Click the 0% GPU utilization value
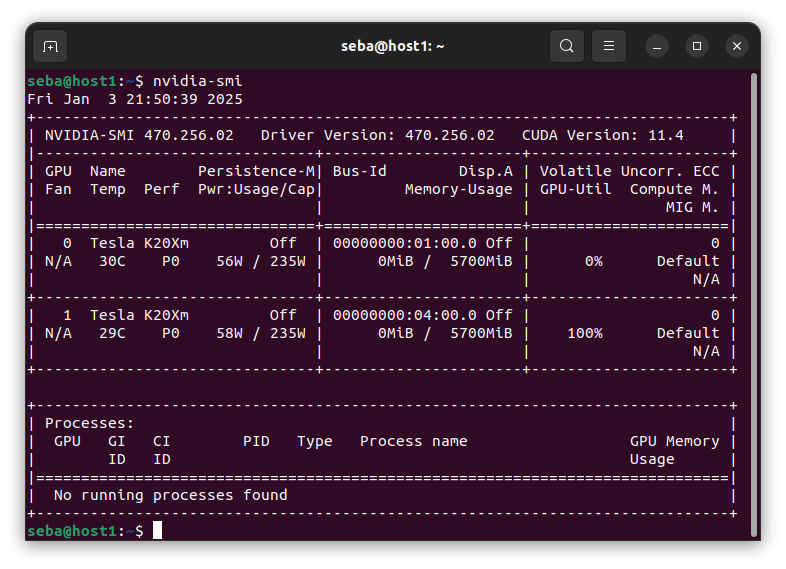The height and width of the screenshot is (569, 786). tap(594, 262)
